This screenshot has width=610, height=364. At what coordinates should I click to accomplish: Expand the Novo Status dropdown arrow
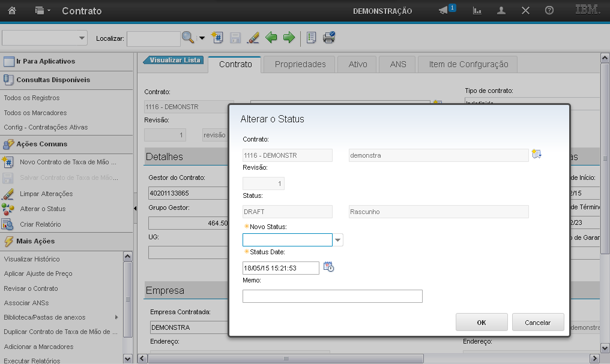point(338,240)
